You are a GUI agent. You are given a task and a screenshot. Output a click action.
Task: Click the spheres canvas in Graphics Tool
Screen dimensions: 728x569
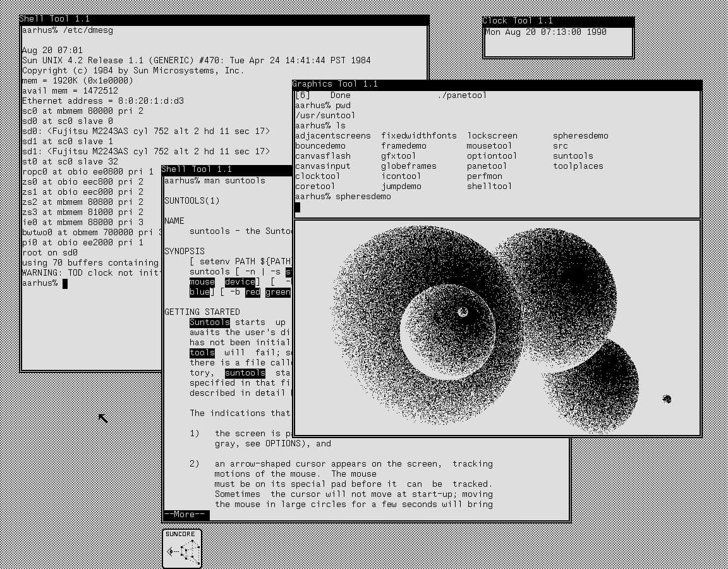click(497, 328)
